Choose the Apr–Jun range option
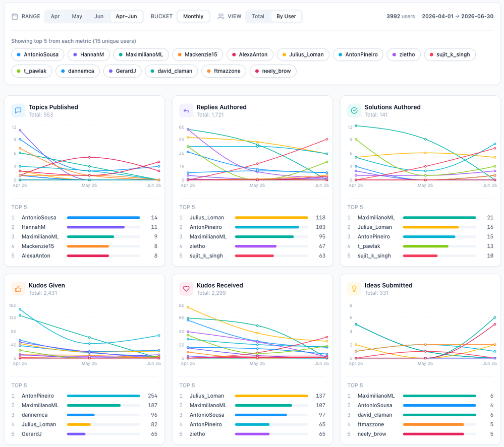 click(126, 16)
